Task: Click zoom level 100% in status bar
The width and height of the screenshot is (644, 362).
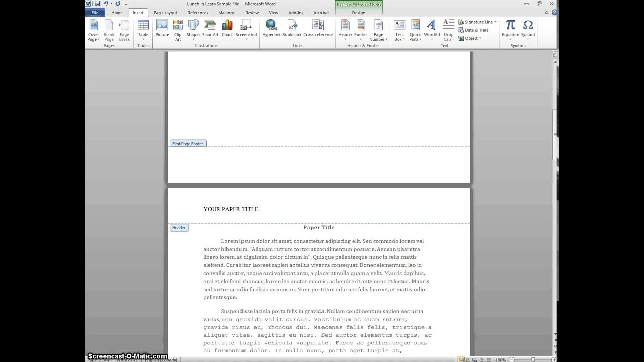Action: pos(500,360)
